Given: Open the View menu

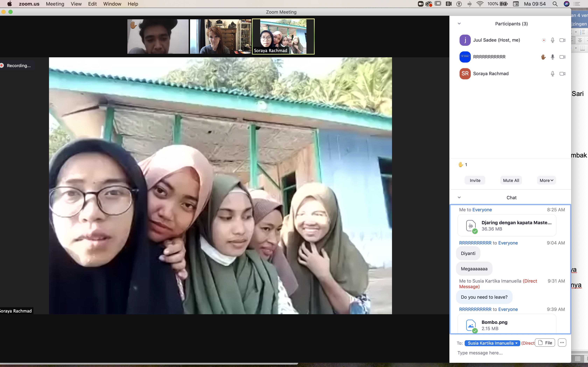Looking at the screenshot, I should pyautogui.click(x=76, y=4).
